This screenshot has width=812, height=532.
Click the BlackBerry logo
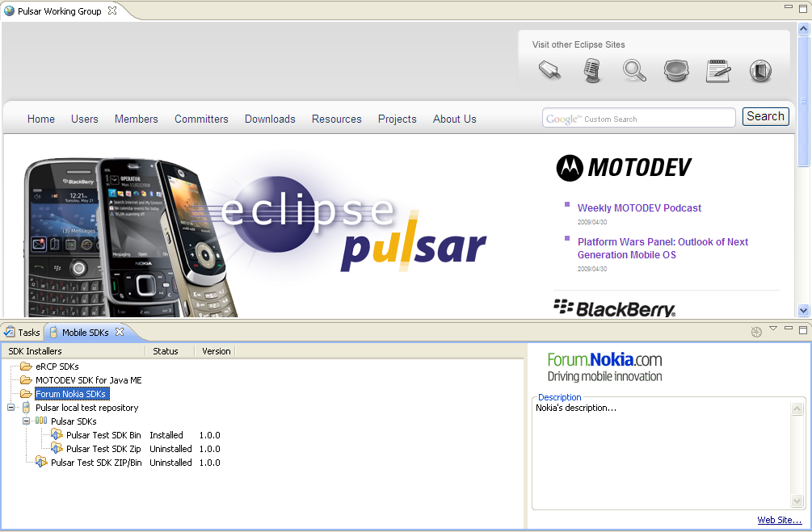click(615, 308)
